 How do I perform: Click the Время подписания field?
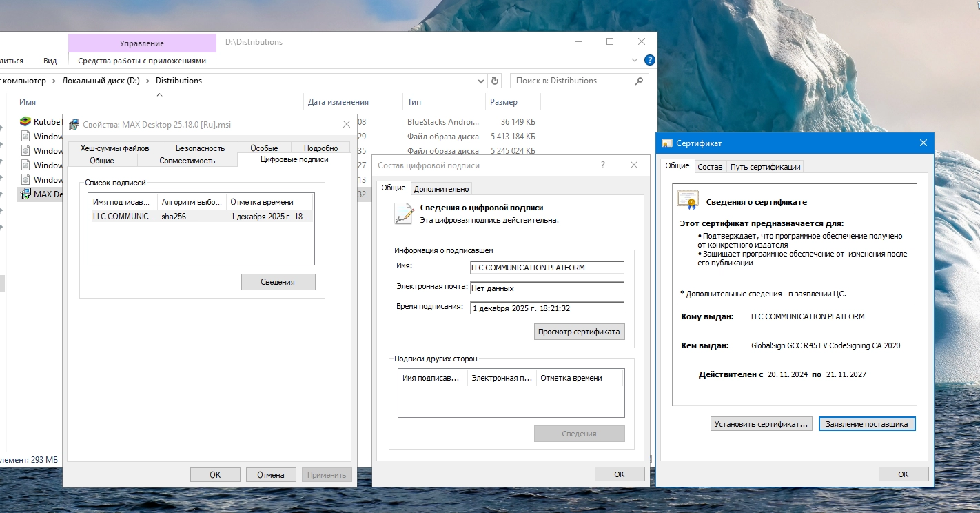547,308
